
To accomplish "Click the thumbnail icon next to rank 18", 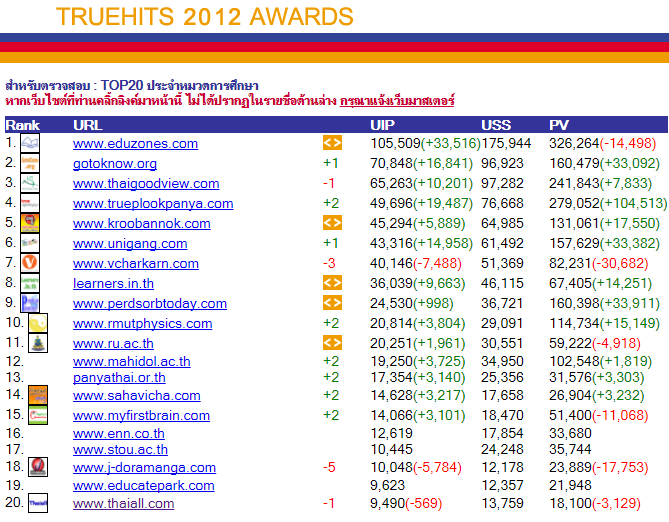I will (x=37, y=466).
